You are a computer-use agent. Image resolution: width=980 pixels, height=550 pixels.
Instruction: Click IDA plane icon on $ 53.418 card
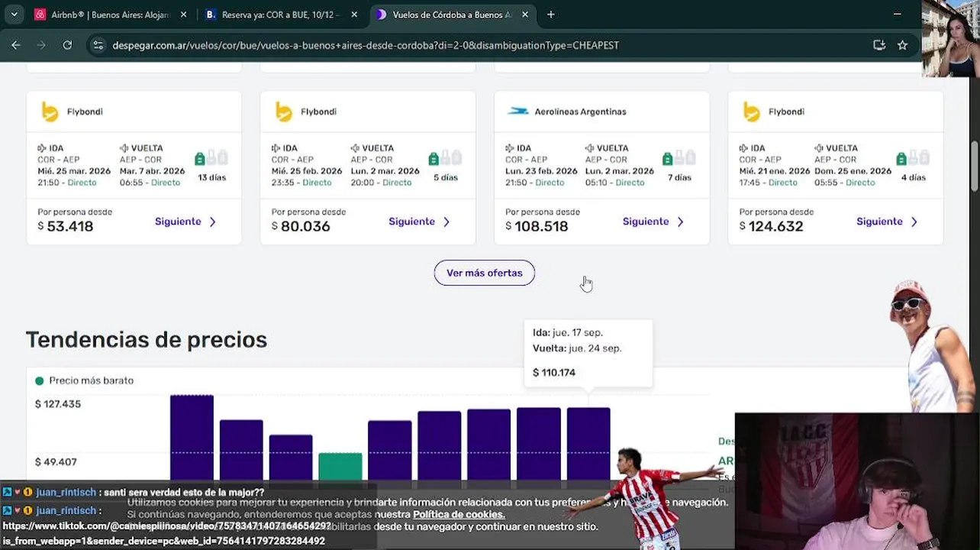(43, 148)
